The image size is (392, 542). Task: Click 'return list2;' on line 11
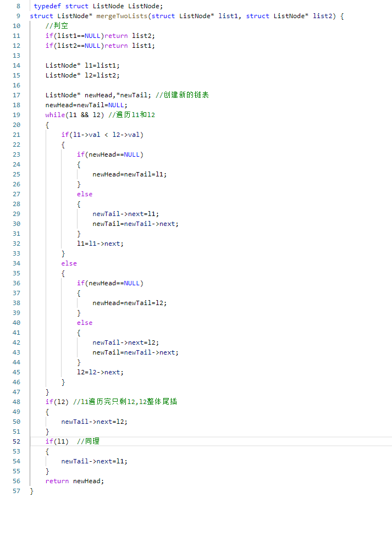pos(130,36)
